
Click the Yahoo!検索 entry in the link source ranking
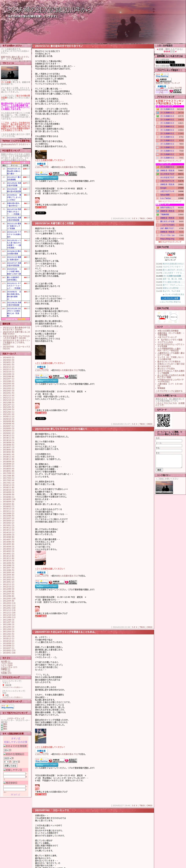point(165,195)
